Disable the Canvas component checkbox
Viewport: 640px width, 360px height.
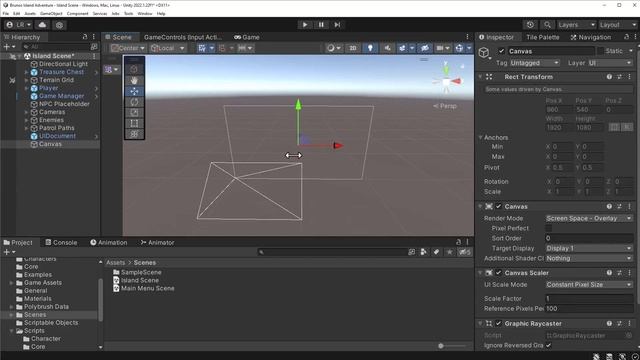(498, 207)
